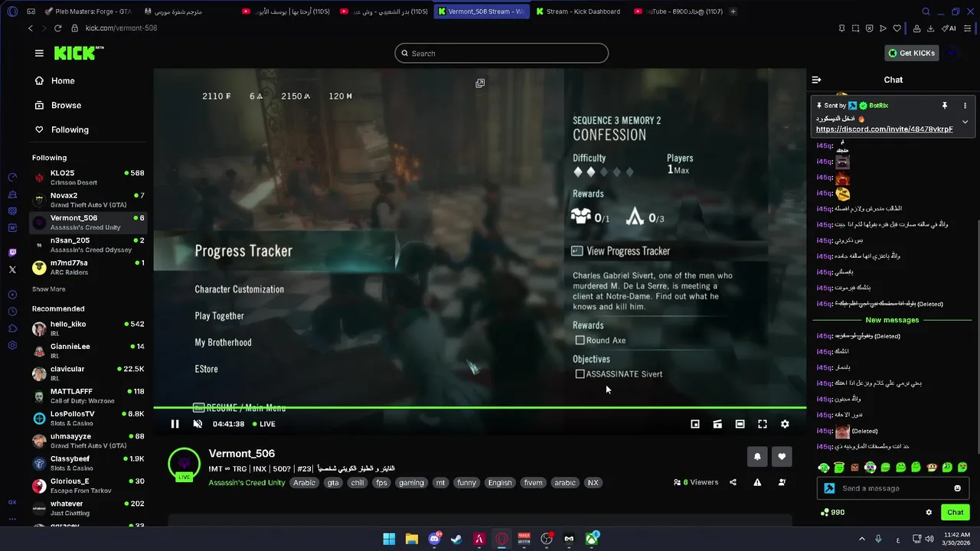Viewport: 980px width, 551px height.
Task: Open browser sidebar history clock
Action: point(12,311)
